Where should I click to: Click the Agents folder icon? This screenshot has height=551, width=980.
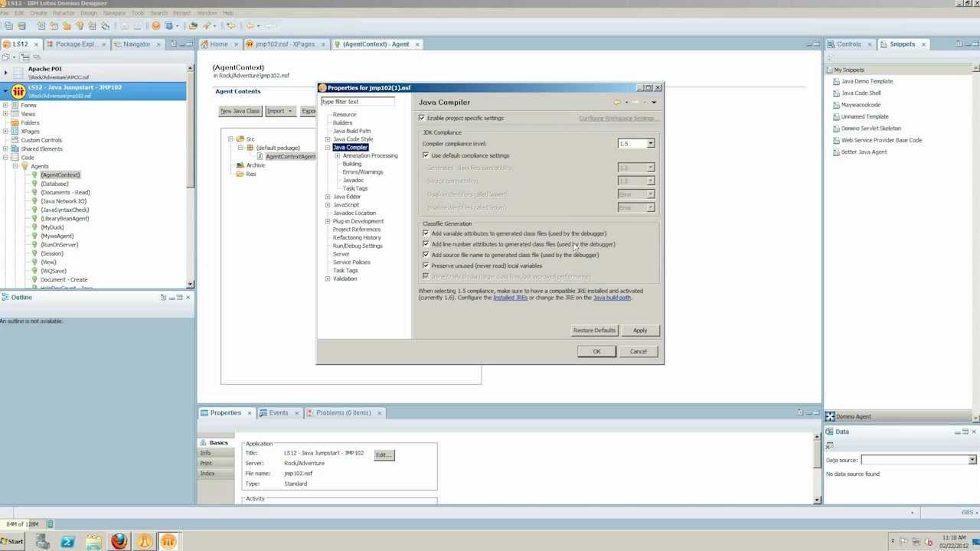pos(25,166)
